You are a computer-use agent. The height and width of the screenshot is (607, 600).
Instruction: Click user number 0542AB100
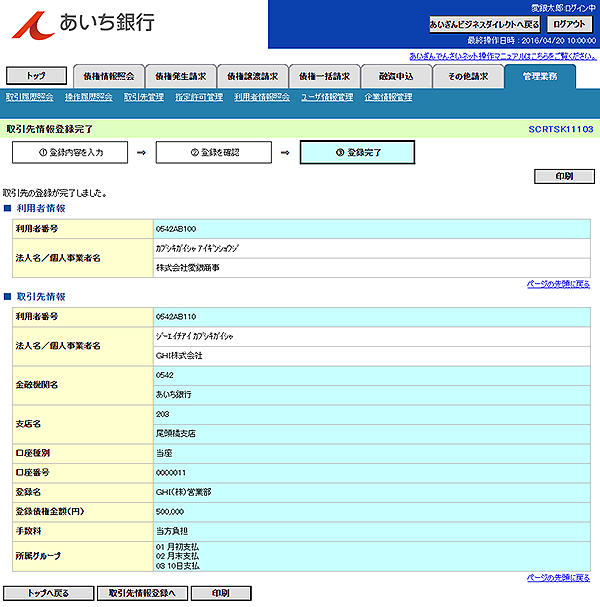click(176, 229)
